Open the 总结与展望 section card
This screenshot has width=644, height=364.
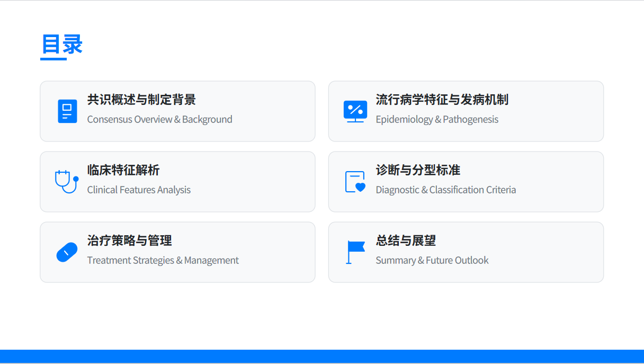[x=466, y=252]
